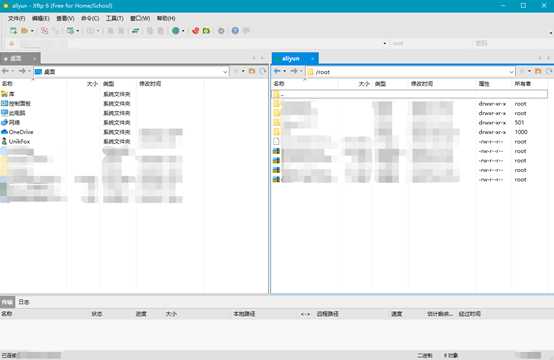Click the 远程路径 transfer column header

[x=328, y=314]
